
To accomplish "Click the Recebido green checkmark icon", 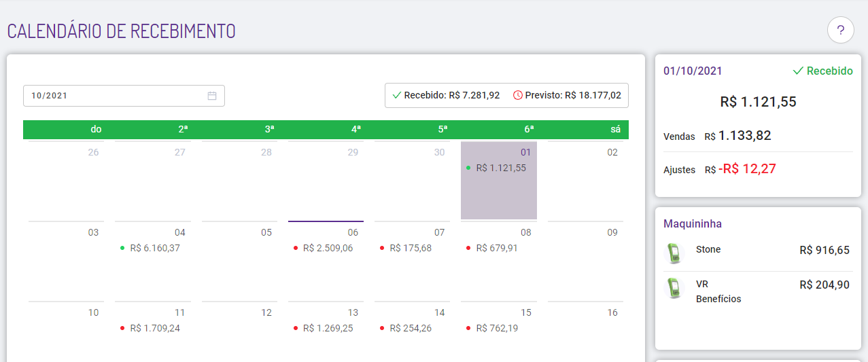I will (x=397, y=95).
